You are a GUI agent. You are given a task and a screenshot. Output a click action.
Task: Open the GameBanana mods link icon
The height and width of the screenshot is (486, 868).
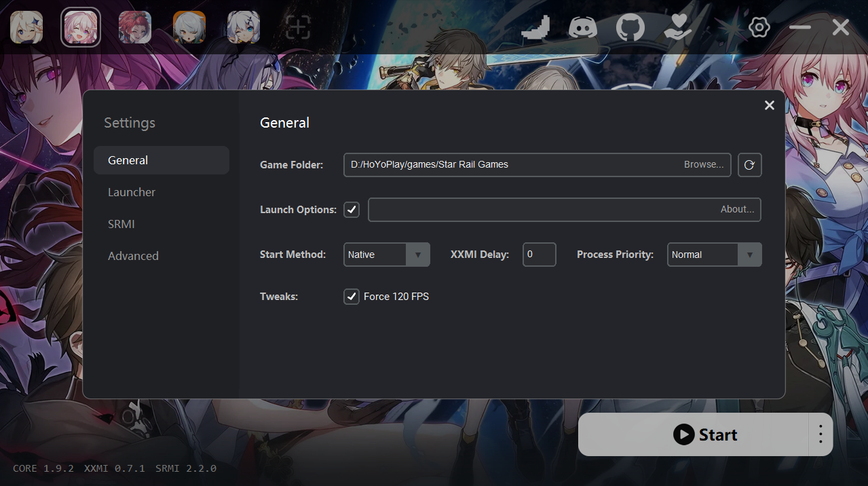coord(535,27)
